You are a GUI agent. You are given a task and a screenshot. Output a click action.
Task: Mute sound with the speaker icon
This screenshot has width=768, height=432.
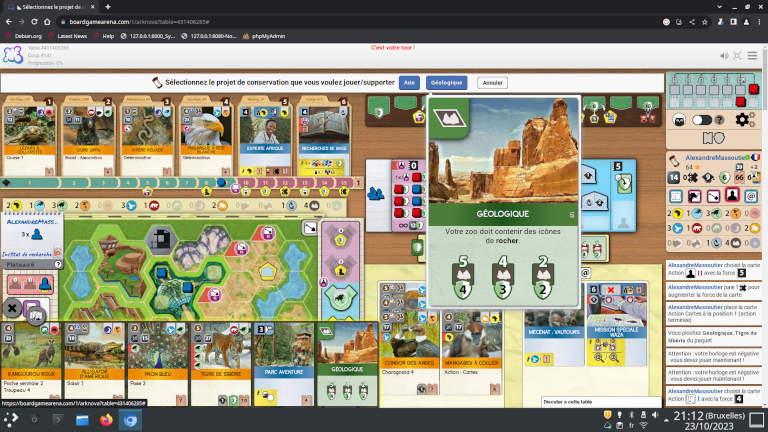[x=724, y=56]
